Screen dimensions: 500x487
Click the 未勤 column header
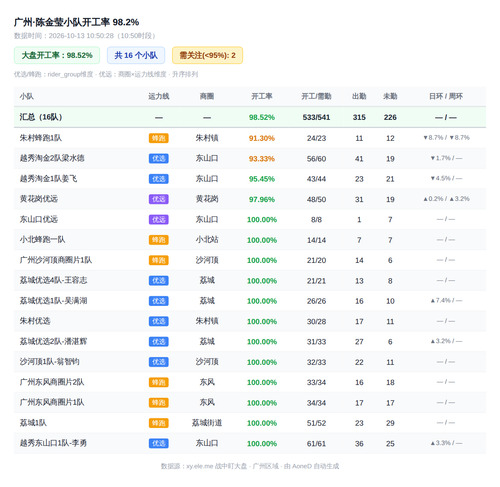click(x=390, y=97)
